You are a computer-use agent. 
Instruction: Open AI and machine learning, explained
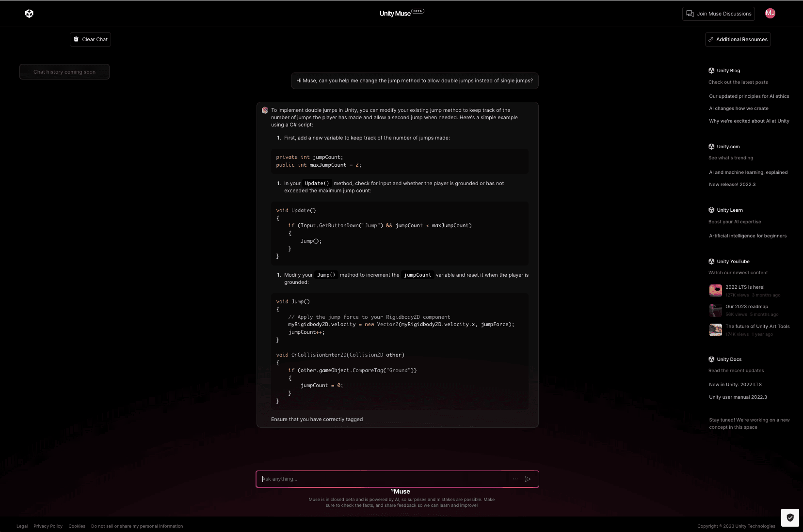tap(748, 172)
